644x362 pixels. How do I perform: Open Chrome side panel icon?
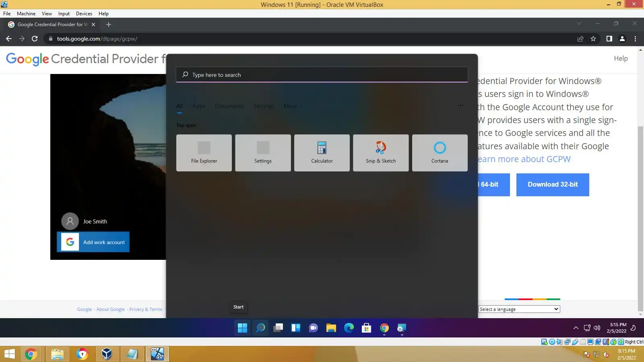pos(609,39)
